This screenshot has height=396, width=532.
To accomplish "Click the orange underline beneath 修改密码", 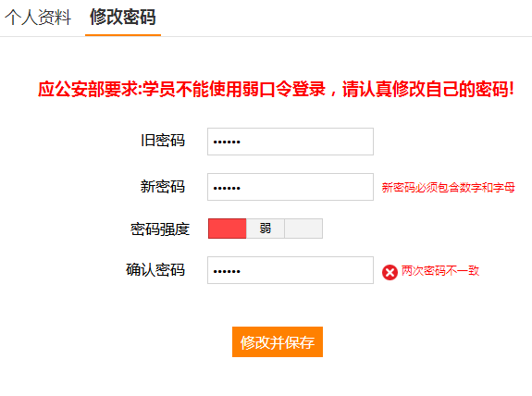I will point(123,35).
